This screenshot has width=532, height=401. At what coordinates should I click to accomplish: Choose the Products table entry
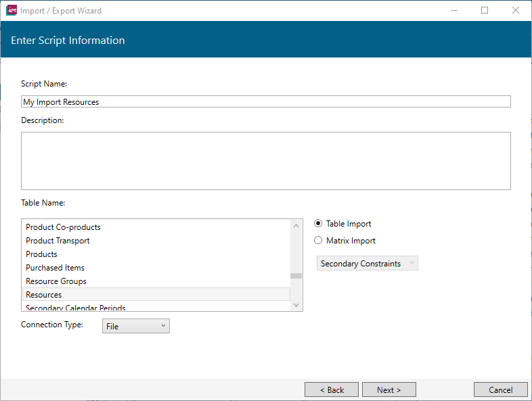41,254
